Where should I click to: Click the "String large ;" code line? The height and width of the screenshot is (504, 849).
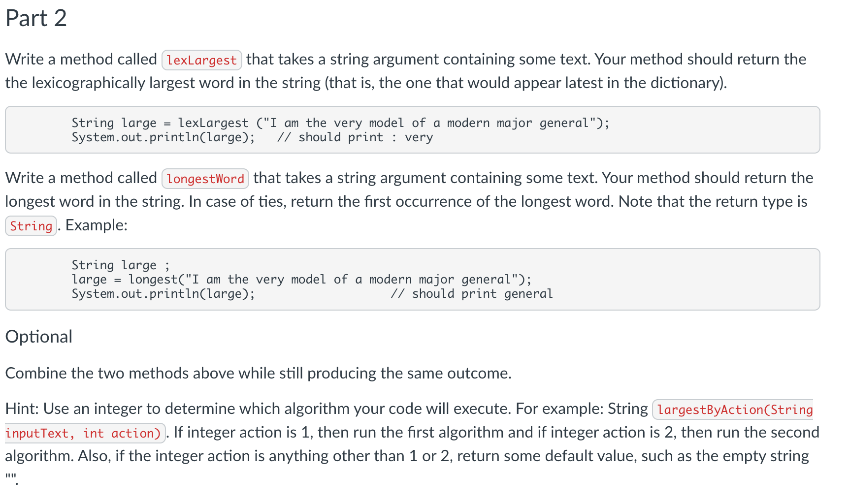[121, 265]
